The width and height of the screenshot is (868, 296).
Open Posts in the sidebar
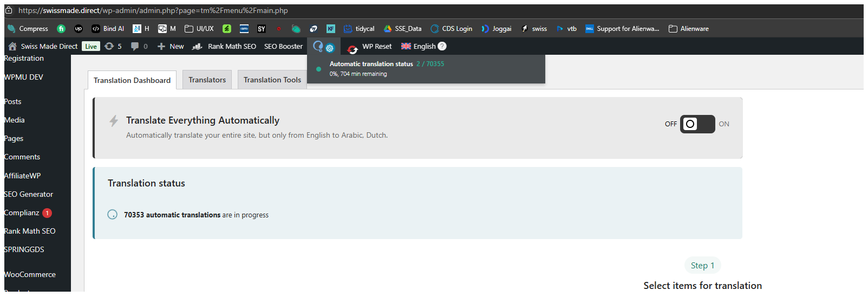12,101
